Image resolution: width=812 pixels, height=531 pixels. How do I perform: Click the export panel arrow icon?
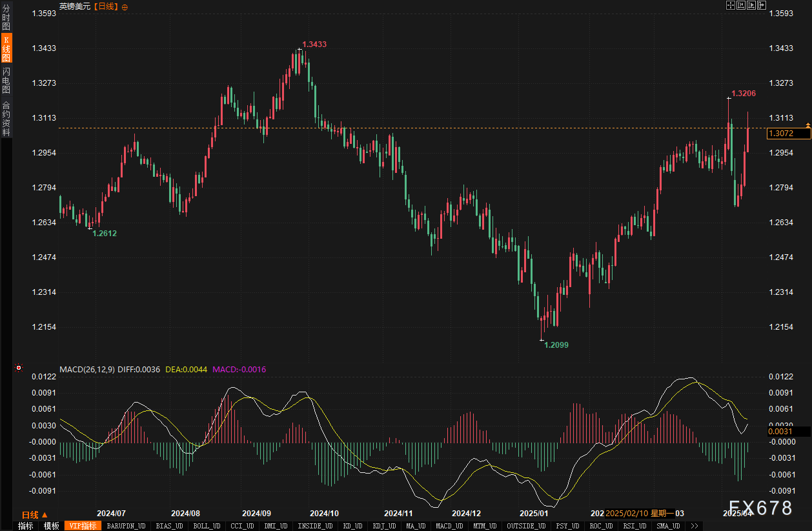762,6
